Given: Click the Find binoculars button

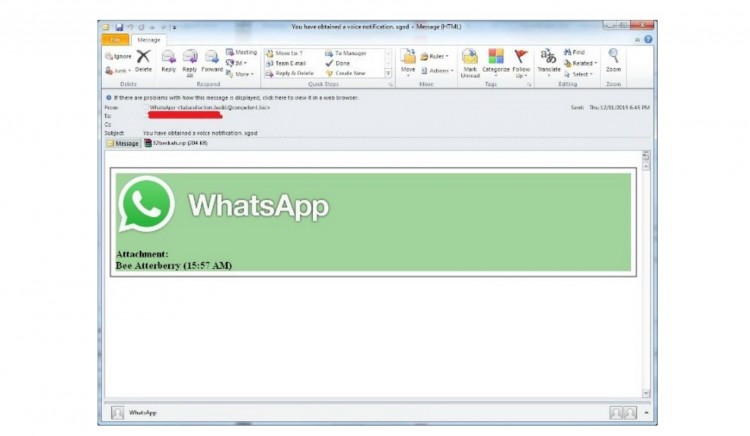Looking at the screenshot, I should 574,52.
